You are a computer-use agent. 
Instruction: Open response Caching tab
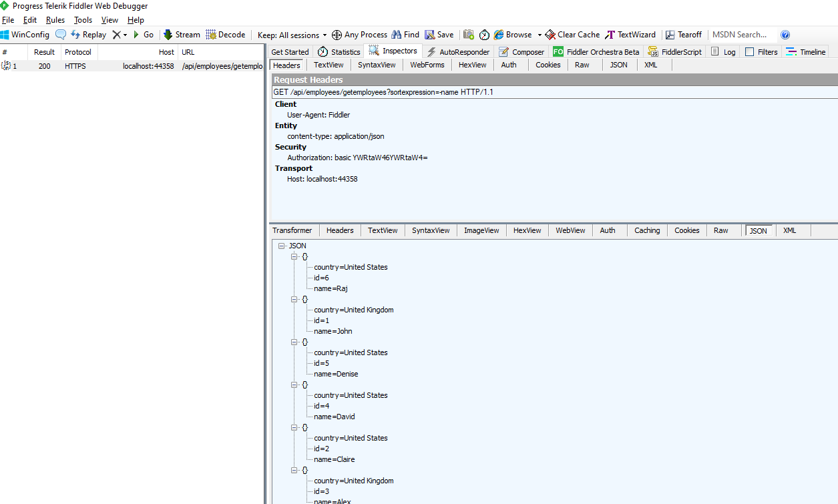coord(647,230)
